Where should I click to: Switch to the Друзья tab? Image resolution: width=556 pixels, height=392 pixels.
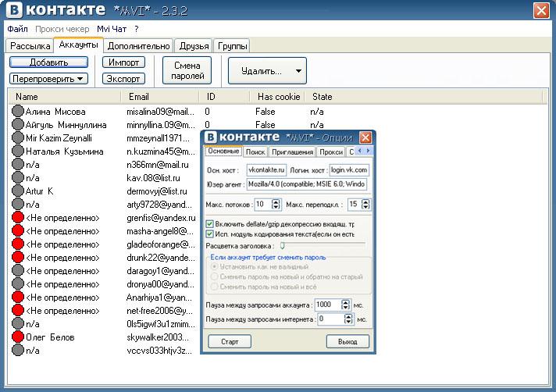pos(194,46)
